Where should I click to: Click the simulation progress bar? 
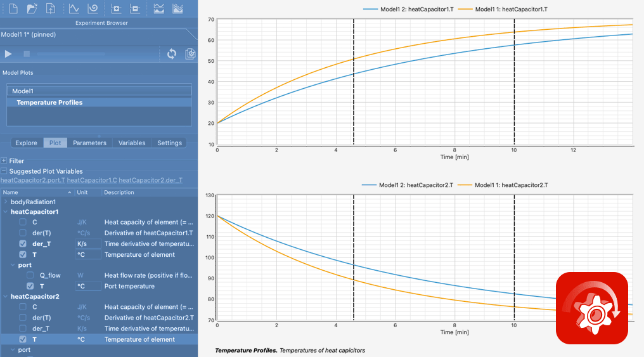click(71, 54)
